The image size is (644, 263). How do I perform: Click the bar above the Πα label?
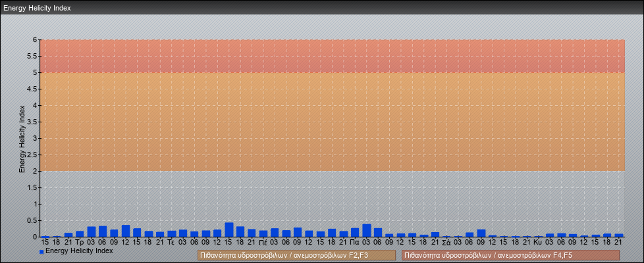point(355,233)
